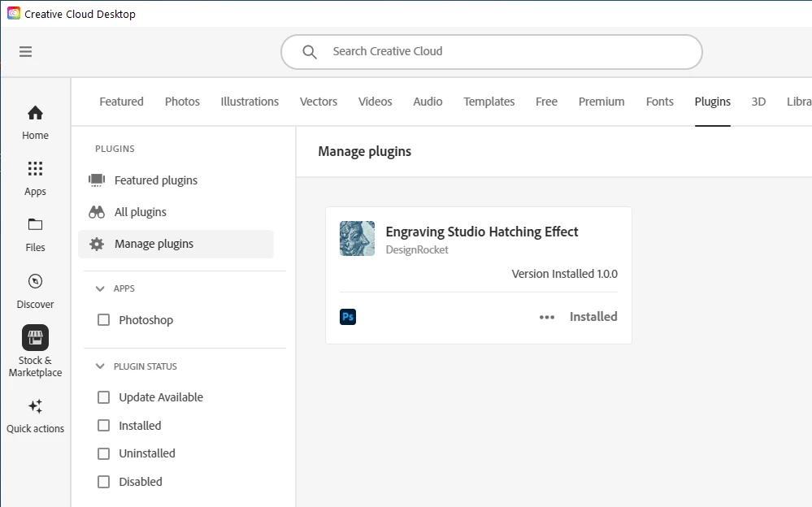812x507 pixels.
Task: Check the Disabled status checkbox
Action: click(x=104, y=482)
